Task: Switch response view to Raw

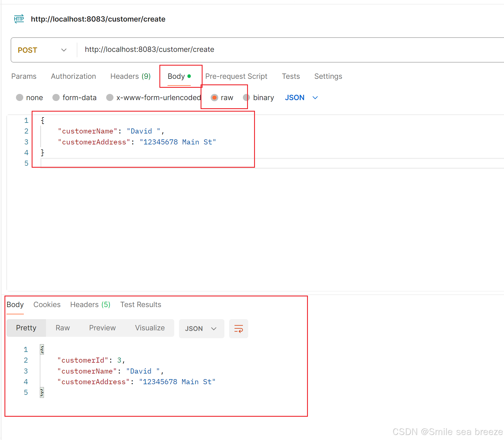Action: (63, 328)
